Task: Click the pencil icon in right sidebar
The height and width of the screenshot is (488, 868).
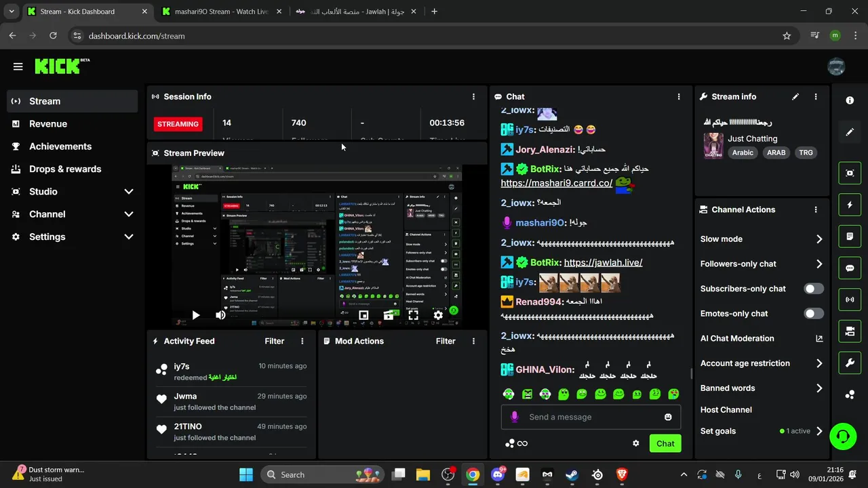Action: click(x=850, y=132)
